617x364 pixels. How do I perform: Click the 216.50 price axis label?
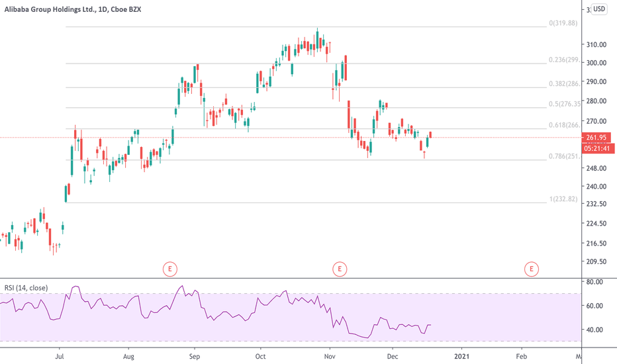click(x=596, y=244)
